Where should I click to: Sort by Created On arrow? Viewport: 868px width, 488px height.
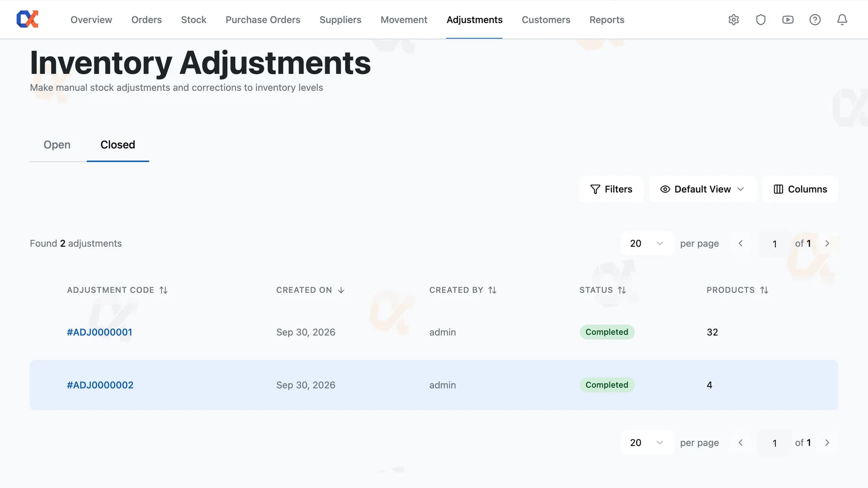click(x=341, y=290)
